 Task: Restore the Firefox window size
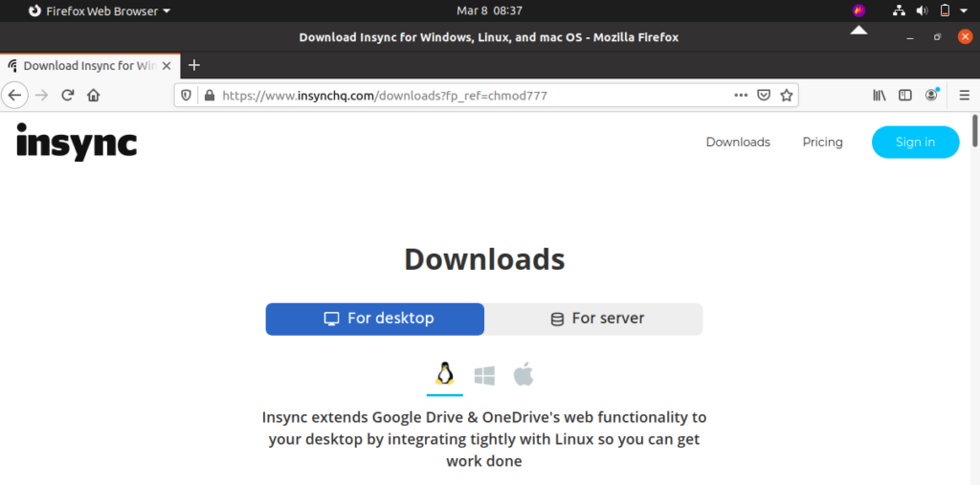click(x=937, y=37)
